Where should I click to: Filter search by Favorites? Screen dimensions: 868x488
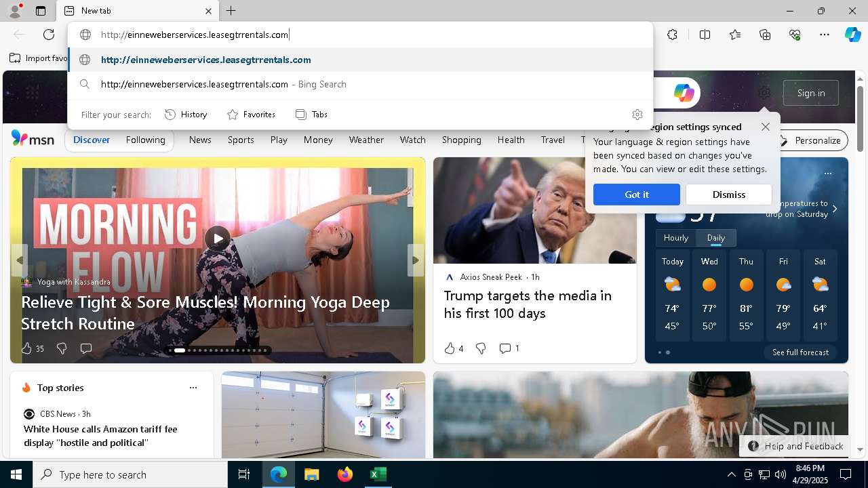pyautogui.click(x=251, y=115)
